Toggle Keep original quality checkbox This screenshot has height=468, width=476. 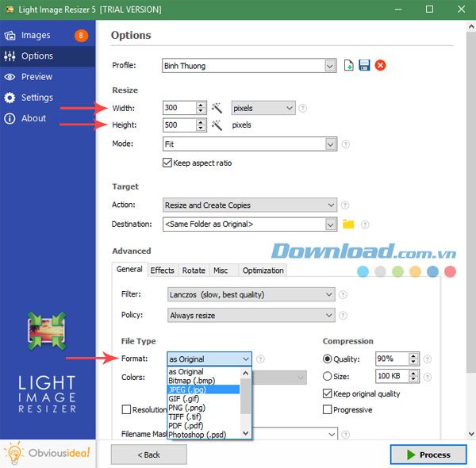[x=327, y=393]
